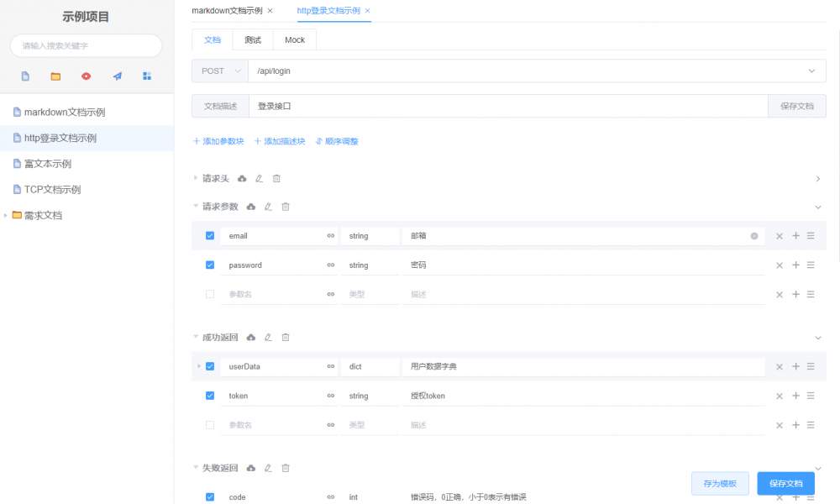Switch to the Mock tab
The image size is (840, 504).
pos(294,40)
